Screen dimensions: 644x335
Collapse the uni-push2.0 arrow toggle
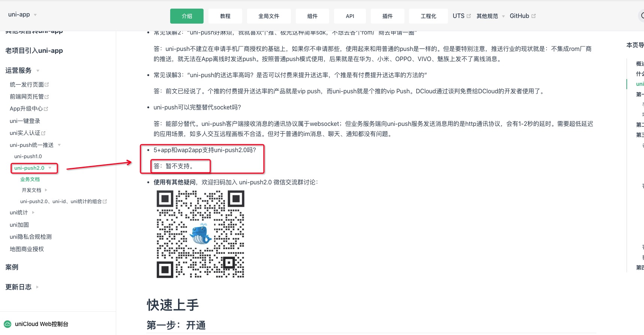pyautogui.click(x=50, y=168)
